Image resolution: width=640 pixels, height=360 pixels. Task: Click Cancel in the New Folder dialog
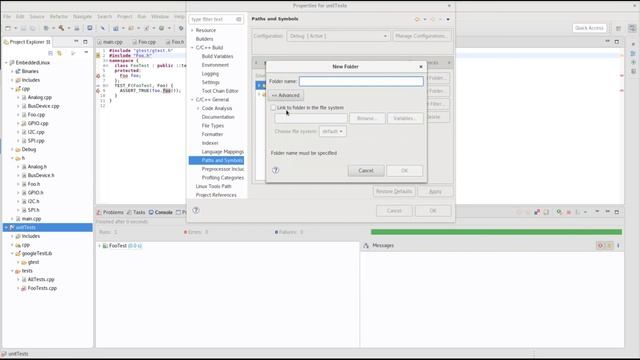366,171
